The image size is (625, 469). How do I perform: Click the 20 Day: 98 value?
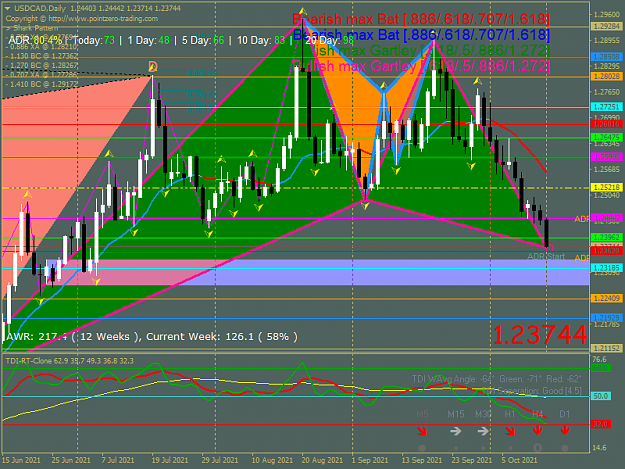point(329,40)
